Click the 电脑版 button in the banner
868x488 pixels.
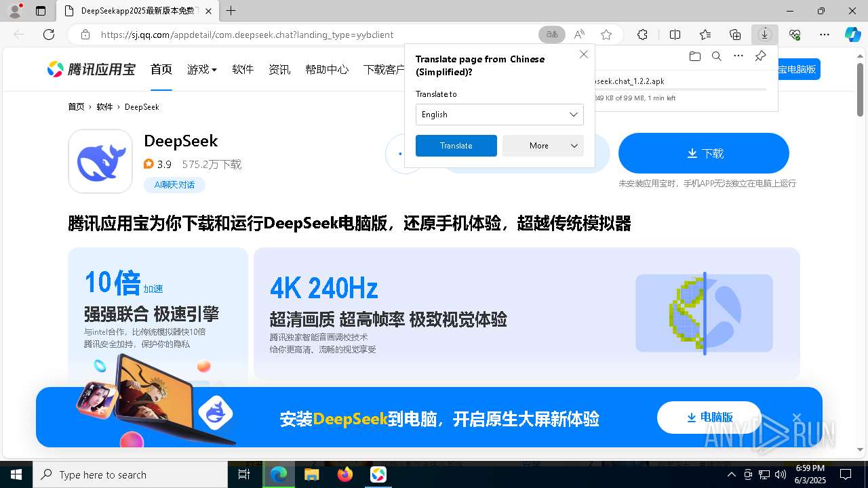click(710, 417)
